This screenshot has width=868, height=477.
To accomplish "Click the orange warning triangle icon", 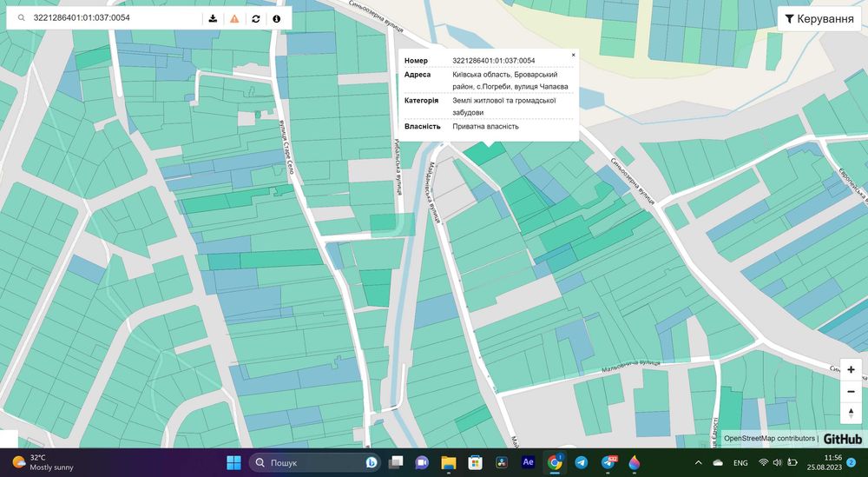I will tap(234, 18).
